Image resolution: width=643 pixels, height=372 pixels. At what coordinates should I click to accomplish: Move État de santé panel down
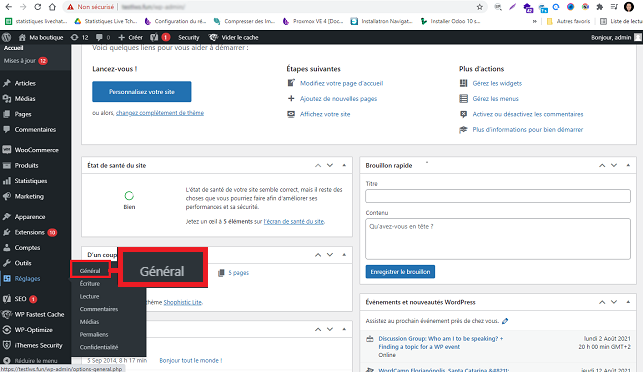(x=330, y=165)
